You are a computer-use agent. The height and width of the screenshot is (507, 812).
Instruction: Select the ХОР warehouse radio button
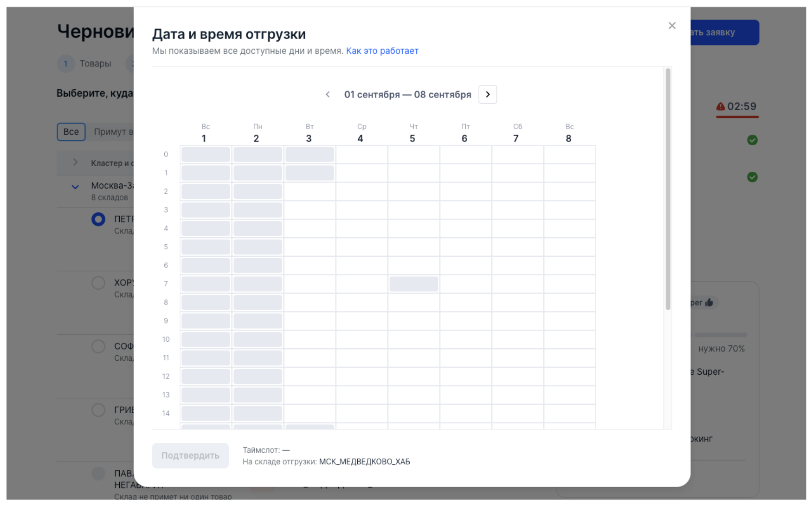tap(98, 283)
